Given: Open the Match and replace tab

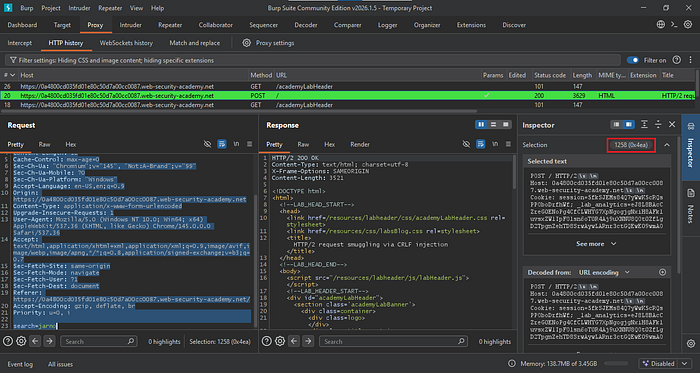Looking at the screenshot, I should pyautogui.click(x=195, y=43).
